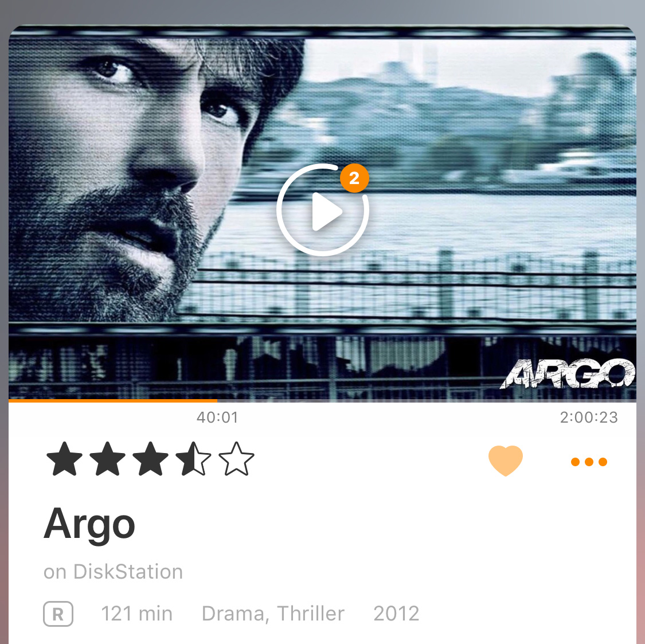Click the R content rating badge
645x644 pixels.
click(58, 614)
